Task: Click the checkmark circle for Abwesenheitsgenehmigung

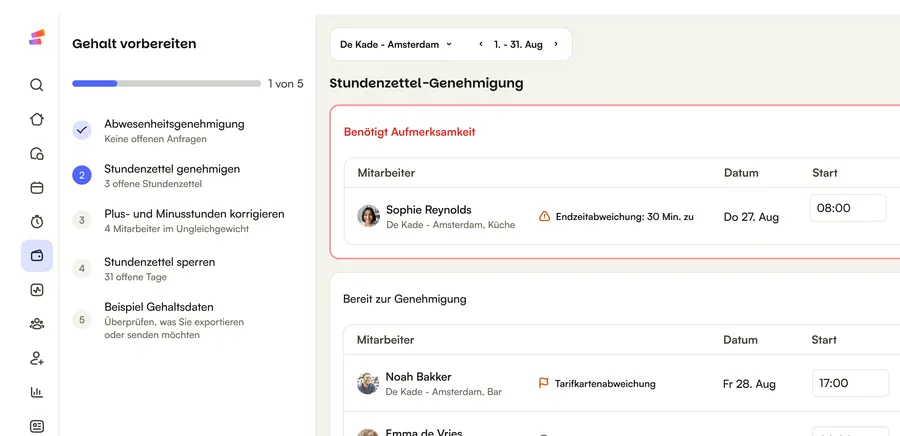Action: point(82,130)
